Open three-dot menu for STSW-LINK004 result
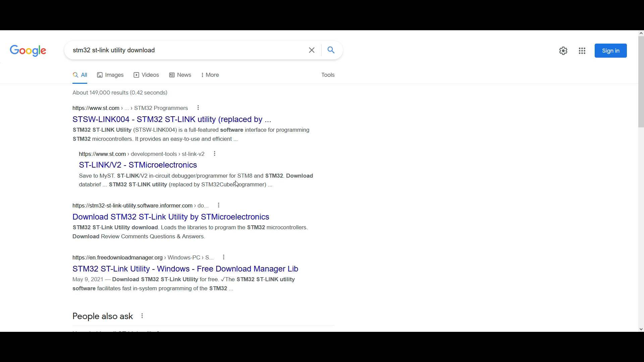Viewport: 644px width, 362px height. (198, 108)
